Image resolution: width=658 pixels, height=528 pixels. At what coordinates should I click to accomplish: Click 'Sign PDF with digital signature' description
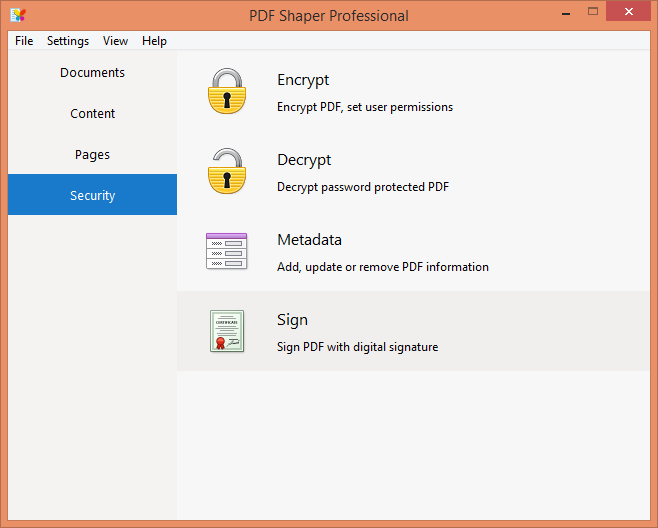click(358, 347)
